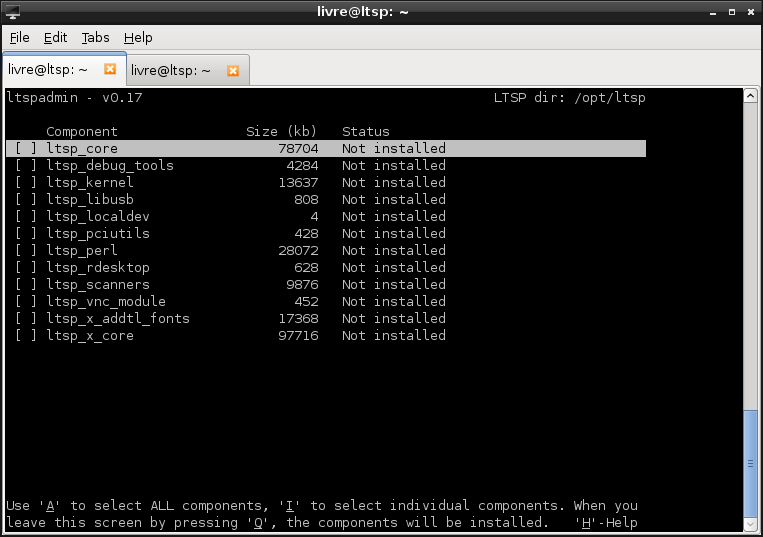Click the Component column header
The height and width of the screenshot is (537, 763).
[x=82, y=132]
